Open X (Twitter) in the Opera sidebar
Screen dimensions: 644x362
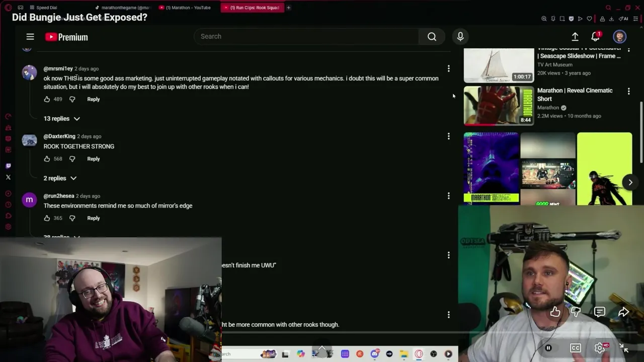point(8,177)
